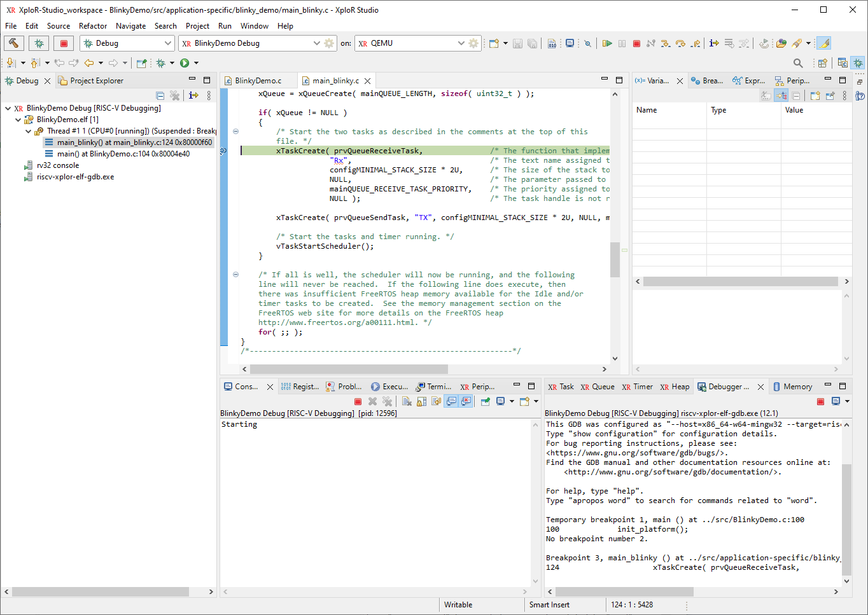Click the editor horizontal scrollbar thumb
This screenshot has height=615, width=868.
[x=349, y=369]
